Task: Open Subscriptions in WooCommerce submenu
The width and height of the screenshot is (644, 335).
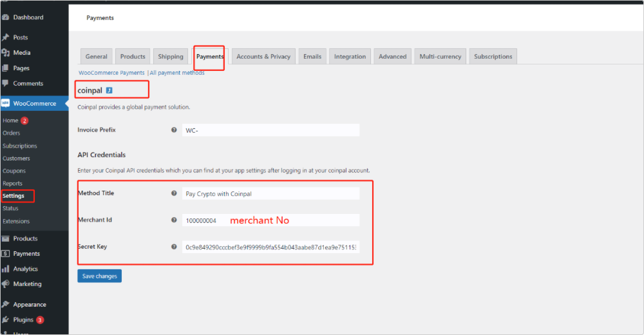Action: [x=20, y=146]
